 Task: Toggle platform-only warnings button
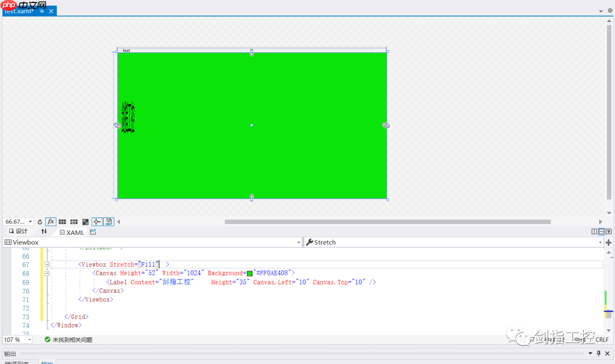coord(109,222)
